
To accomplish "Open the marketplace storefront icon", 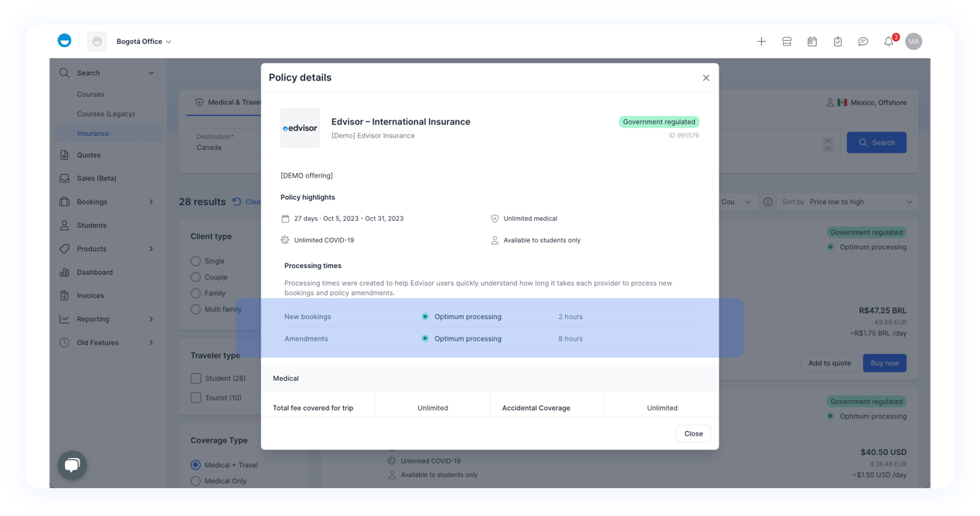I will pos(787,42).
